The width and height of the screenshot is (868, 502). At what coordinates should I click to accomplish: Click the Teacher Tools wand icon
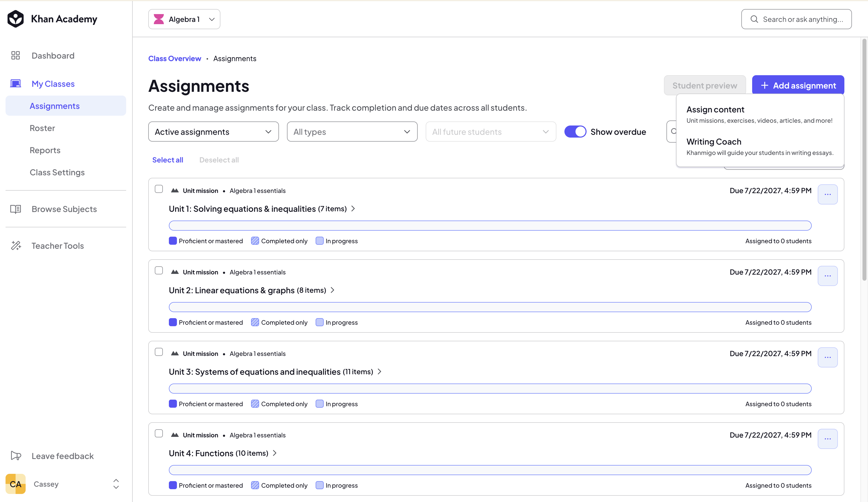(x=16, y=245)
